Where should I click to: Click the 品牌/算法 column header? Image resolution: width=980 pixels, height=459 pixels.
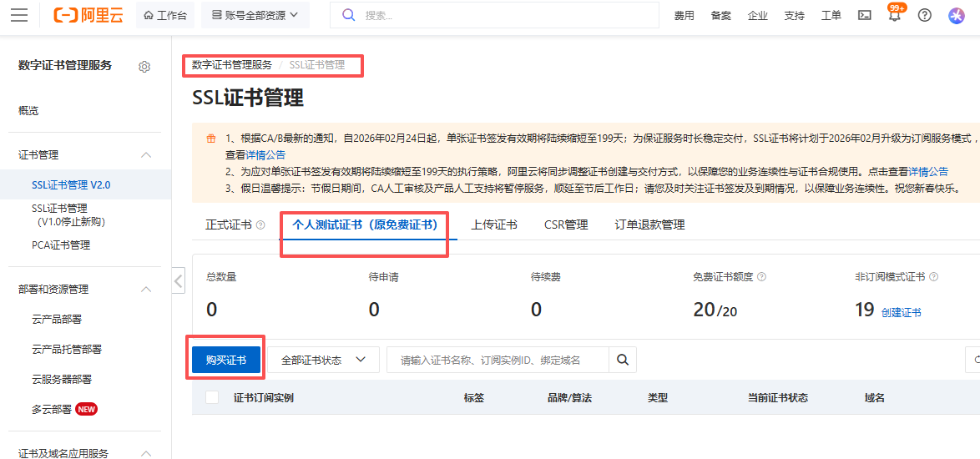[x=569, y=398]
